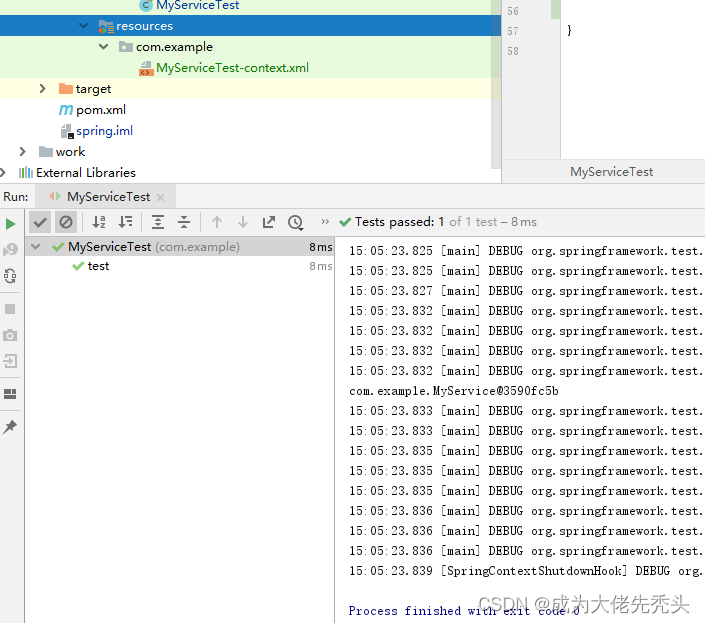Go to previous failed test arrow
Image resolution: width=705 pixels, height=623 pixels.
[217, 222]
